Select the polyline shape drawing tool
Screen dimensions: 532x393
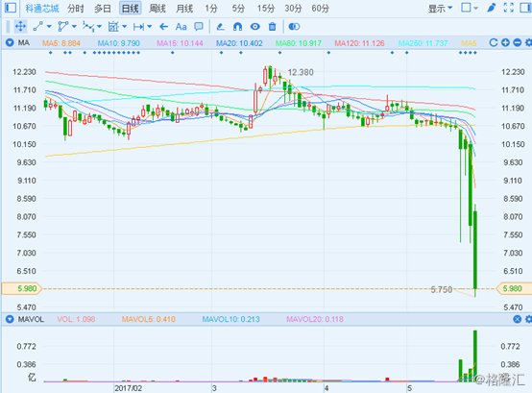click(x=63, y=27)
